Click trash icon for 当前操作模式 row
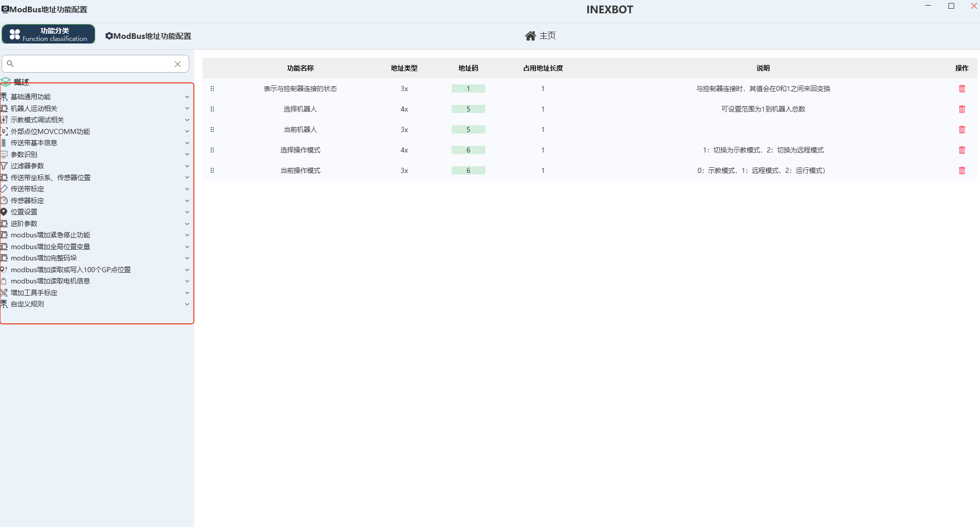The height and width of the screenshot is (527, 980). (962, 170)
